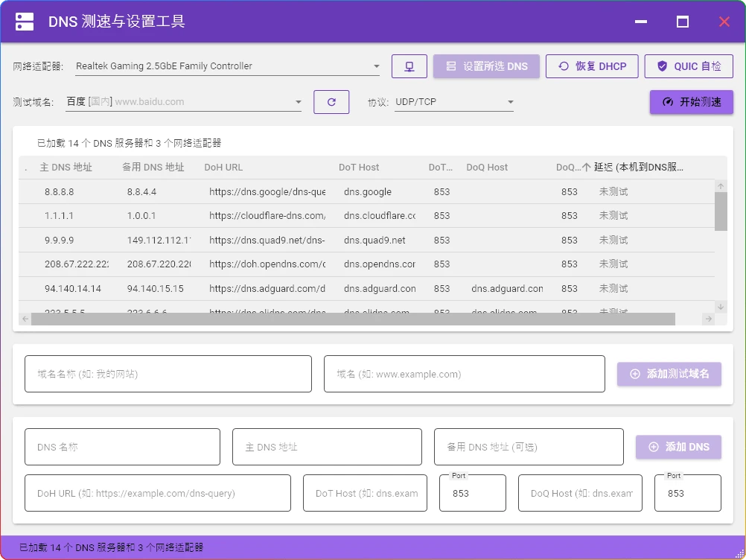Click the 恢复 DHCP button
The width and height of the screenshot is (746, 560).
click(x=593, y=66)
